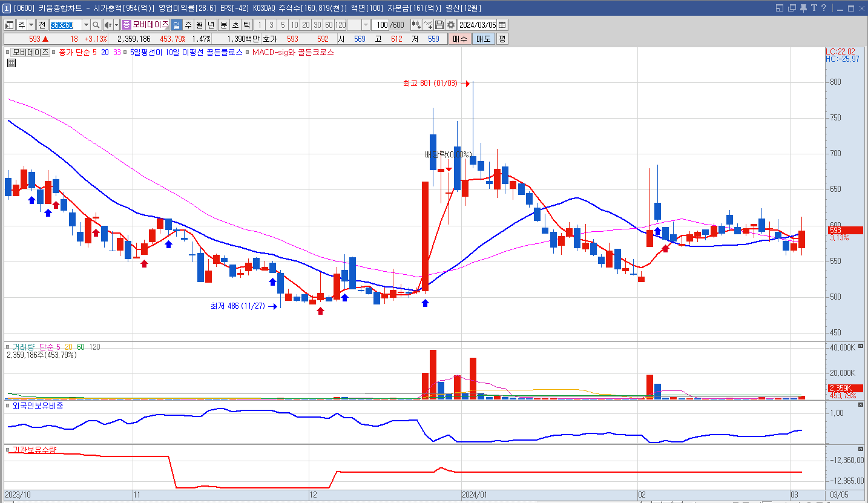The width and height of the screenshot is (868, 503).
Task: Click the data grid icon under legend
Action: [11, 62]
